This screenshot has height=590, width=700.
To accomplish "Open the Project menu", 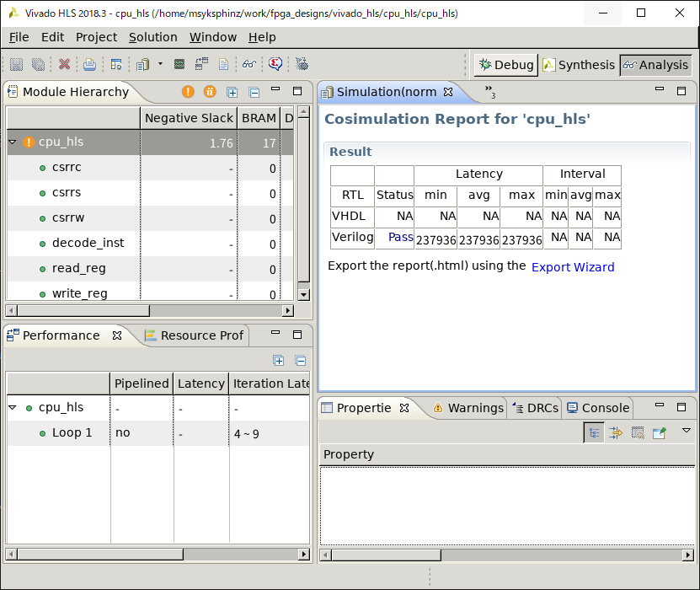I will coord(96,37).
